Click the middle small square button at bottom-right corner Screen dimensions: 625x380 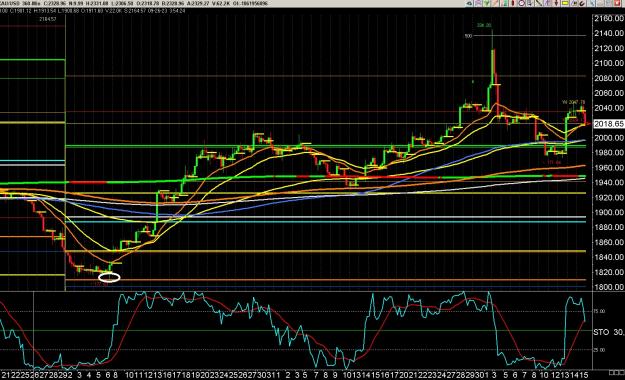pyautogui.click(x=616, y=373)
